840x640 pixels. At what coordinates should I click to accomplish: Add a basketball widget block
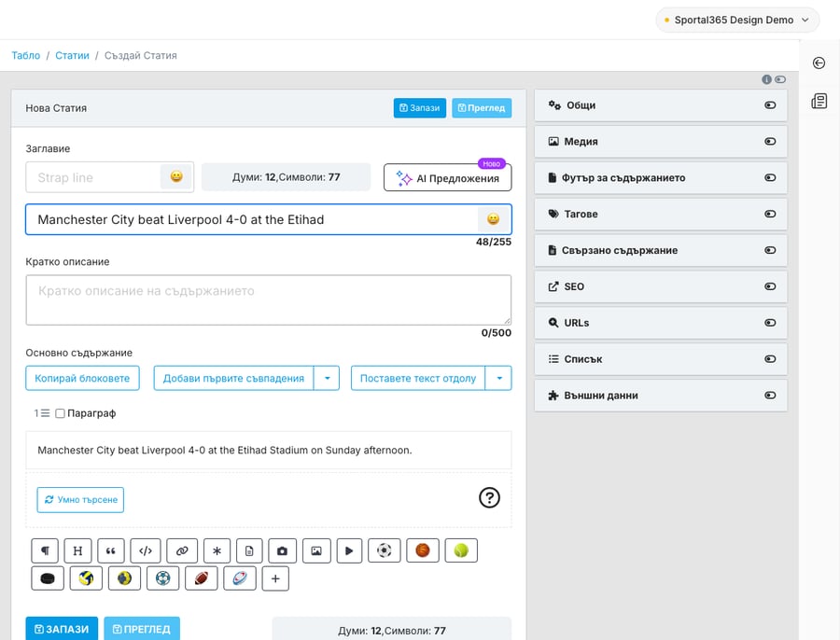pos(423,550)
